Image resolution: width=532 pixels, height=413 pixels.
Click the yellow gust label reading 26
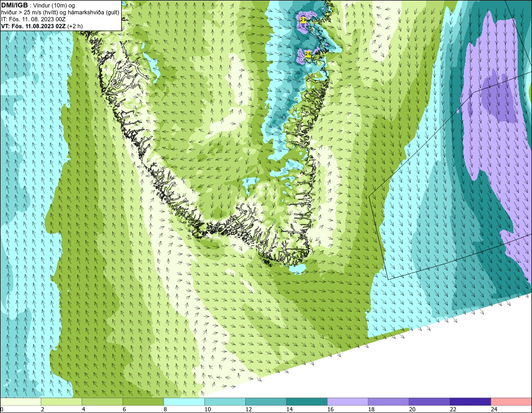pos(307,54)
